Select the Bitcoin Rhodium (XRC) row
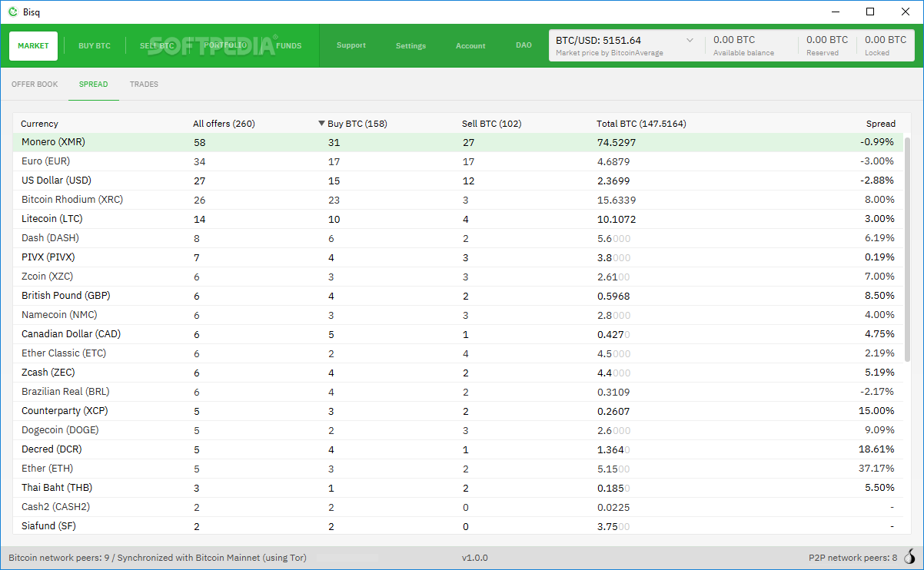This screenshot has width=924, height=570. [457, 200]
